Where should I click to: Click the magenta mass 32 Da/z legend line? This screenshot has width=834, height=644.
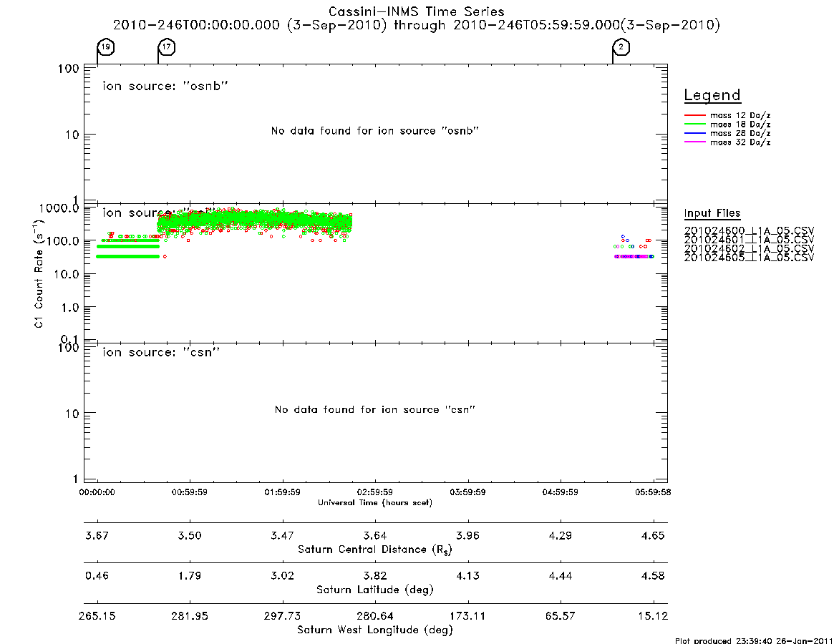[694, 142]
